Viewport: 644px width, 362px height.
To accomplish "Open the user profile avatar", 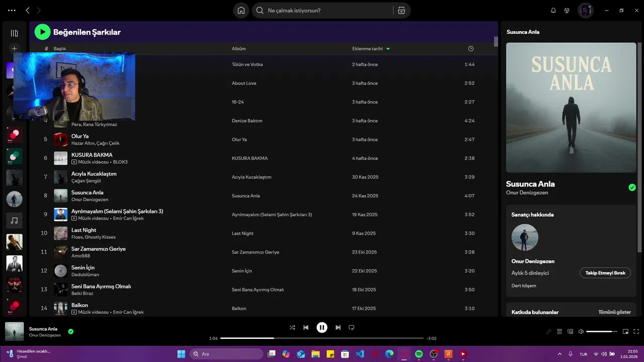I will pos(585,11).
